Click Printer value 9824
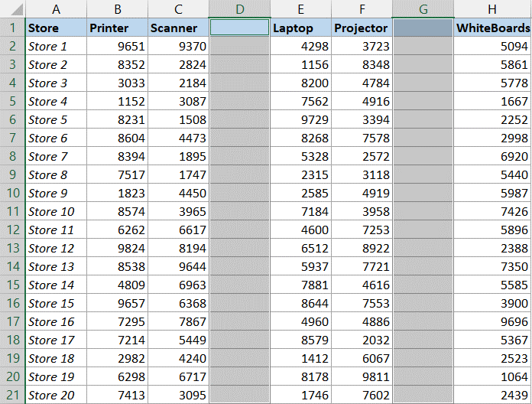 click(118, 248)
